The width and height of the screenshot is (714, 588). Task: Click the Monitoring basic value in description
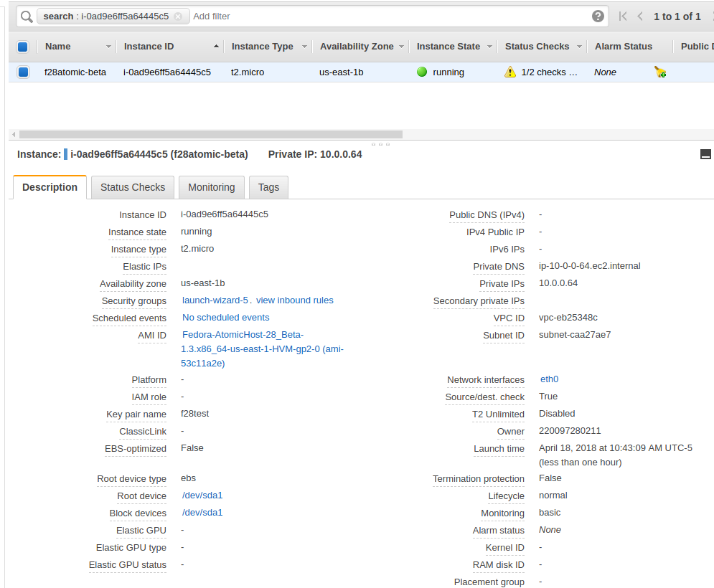pyautogui.click(x=550, y=513)
